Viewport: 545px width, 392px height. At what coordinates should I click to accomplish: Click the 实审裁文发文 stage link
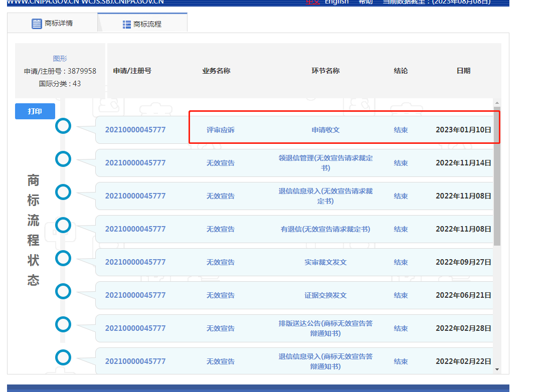tap(325, 262)
